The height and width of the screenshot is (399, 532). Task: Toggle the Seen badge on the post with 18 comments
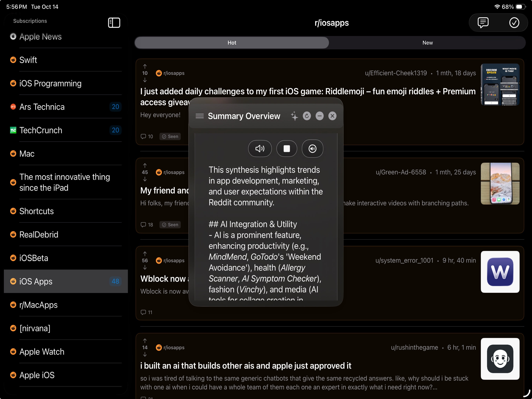[x=170, y=224]
